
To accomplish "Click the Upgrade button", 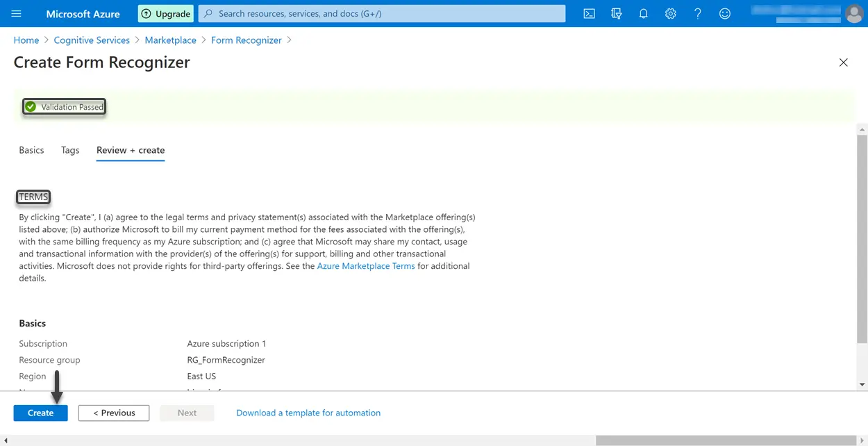I will tap(166, 13).
